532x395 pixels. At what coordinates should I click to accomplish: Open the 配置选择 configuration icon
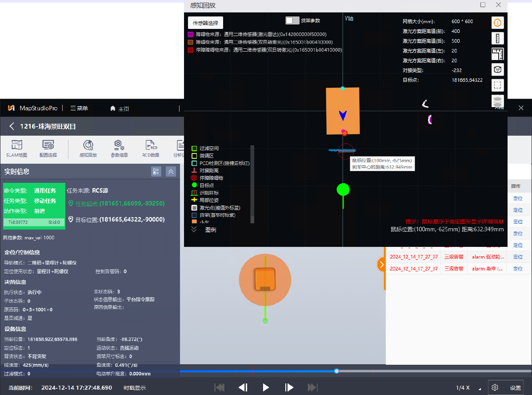coord(48,149)
